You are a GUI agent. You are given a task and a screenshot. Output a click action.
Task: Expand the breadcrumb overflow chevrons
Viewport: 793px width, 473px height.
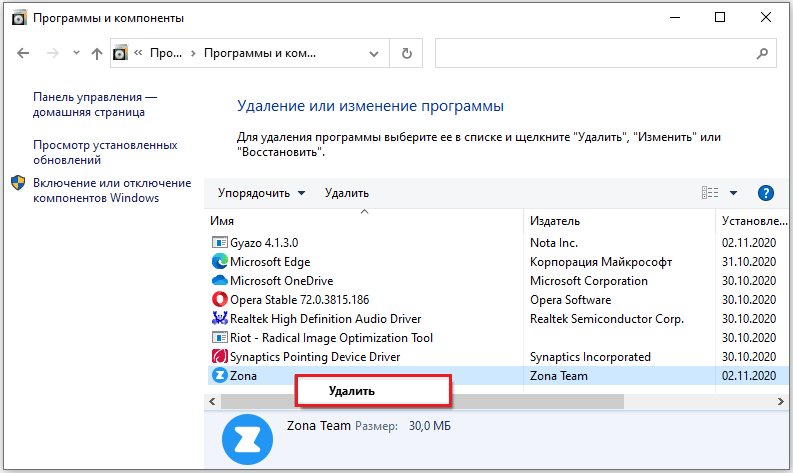pyautogui.click(x=138, y=53)
